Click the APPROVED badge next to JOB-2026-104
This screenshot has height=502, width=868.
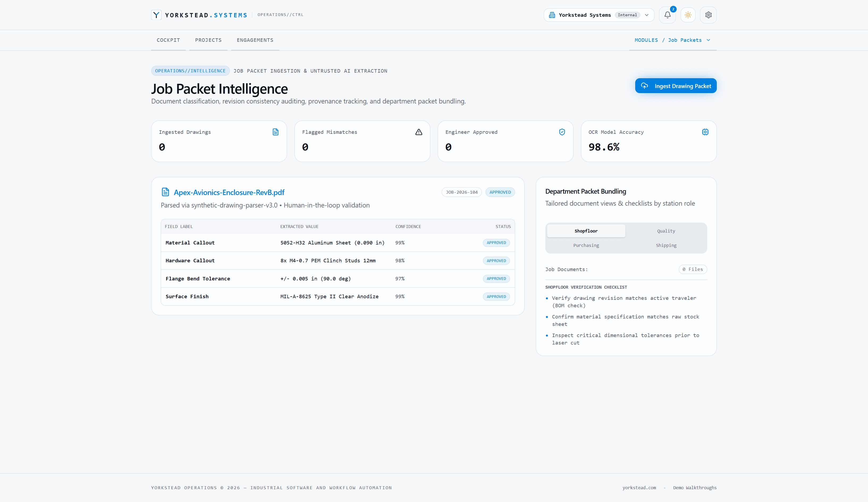click(x=500, y=192)
